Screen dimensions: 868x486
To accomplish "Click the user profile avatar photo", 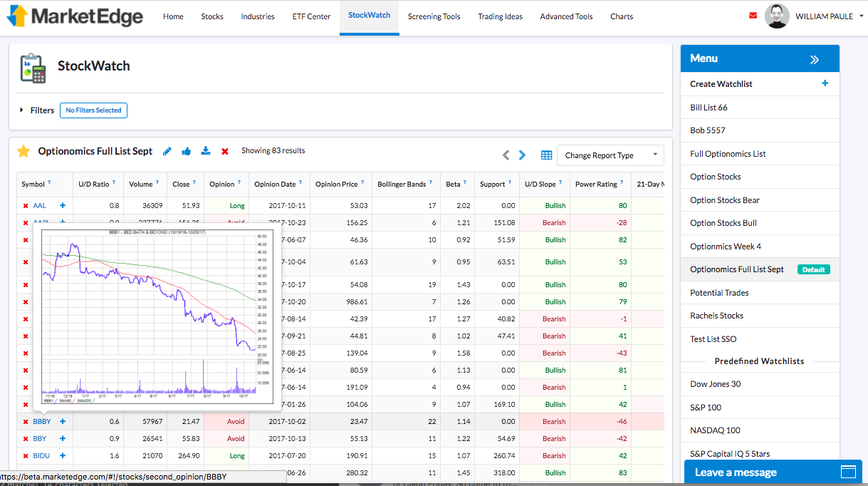I will pos(777,15).
